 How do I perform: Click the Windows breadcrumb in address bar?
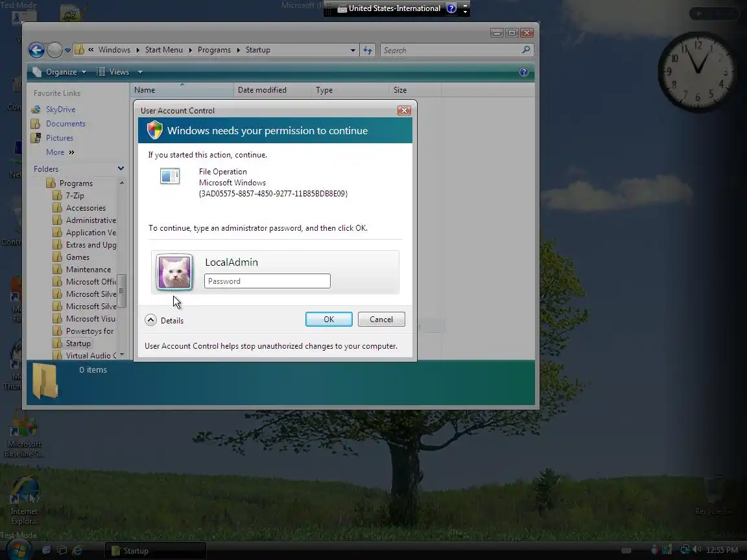tap(114, 50)
